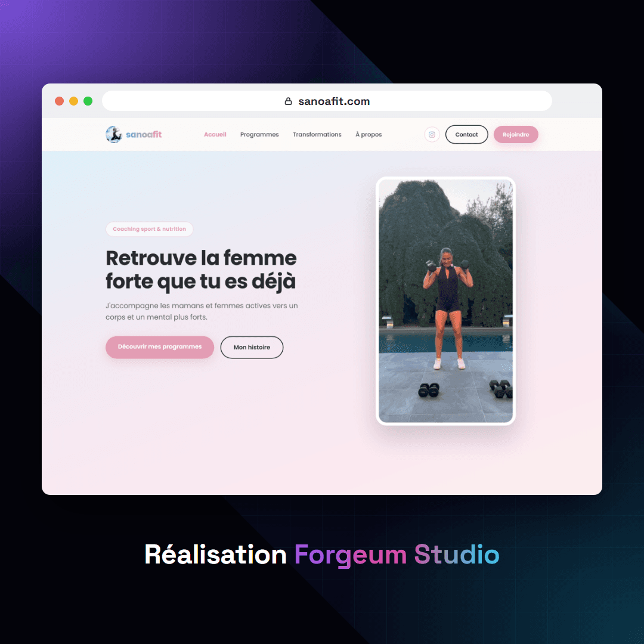Click the red close window dot
This screenshot has width=644, height=644.
(x=59, y=101)
